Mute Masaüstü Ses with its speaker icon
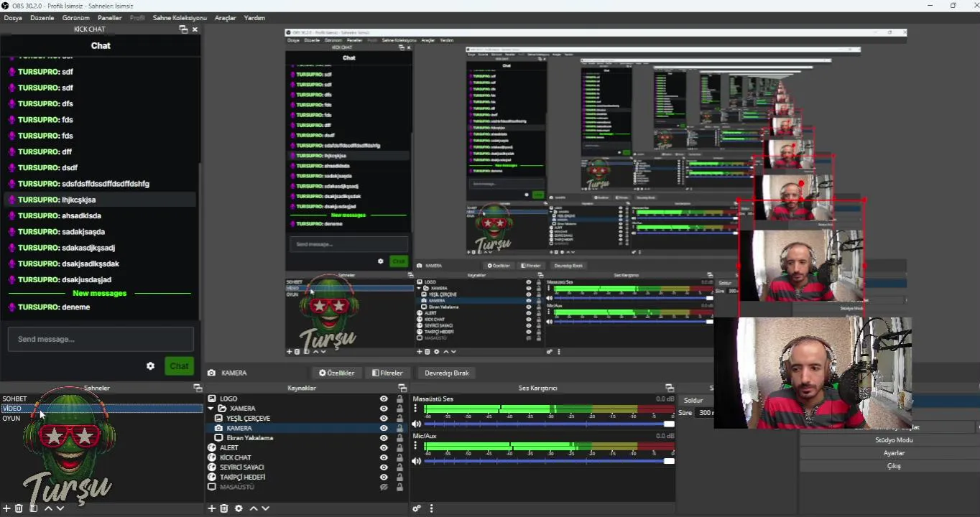 [x=417, y=424]
